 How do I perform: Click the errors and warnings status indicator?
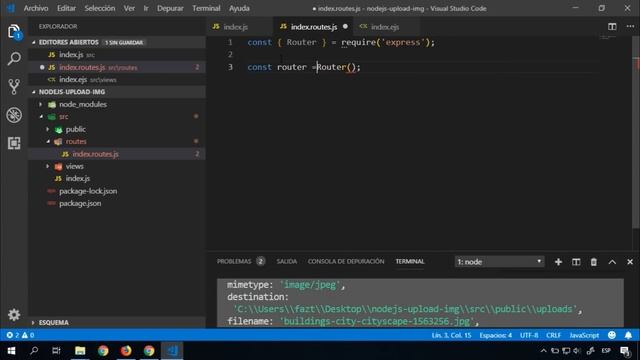20,335
